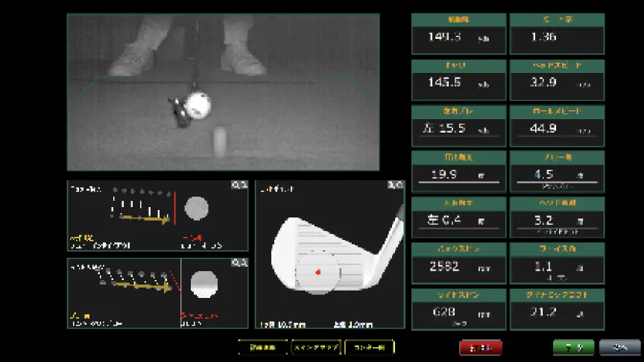Image resolution: width=644 pixels, height=362 pixels.
Task: Click zoom icon on lower swing path panel
Action: (239, 263)
